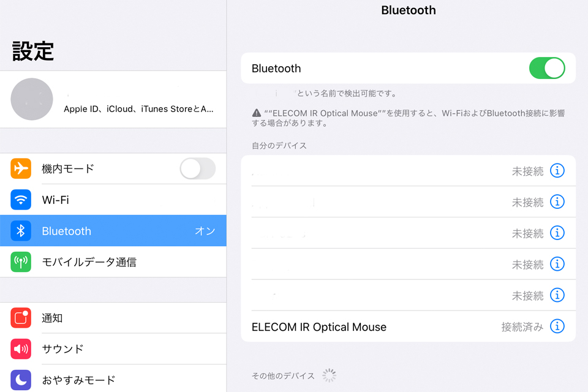Screen dimensions: 588x392
Task: Tap the profile avatar circle
Action: click(x=32, y=99)
